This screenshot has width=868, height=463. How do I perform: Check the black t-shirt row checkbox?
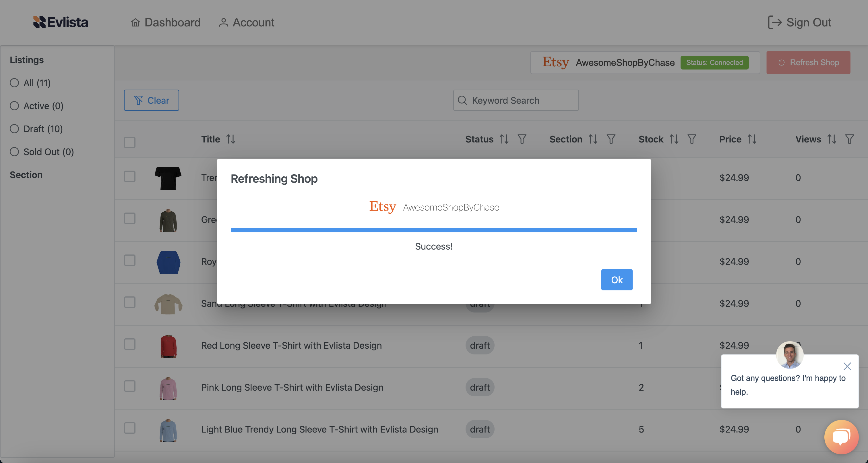130,177
